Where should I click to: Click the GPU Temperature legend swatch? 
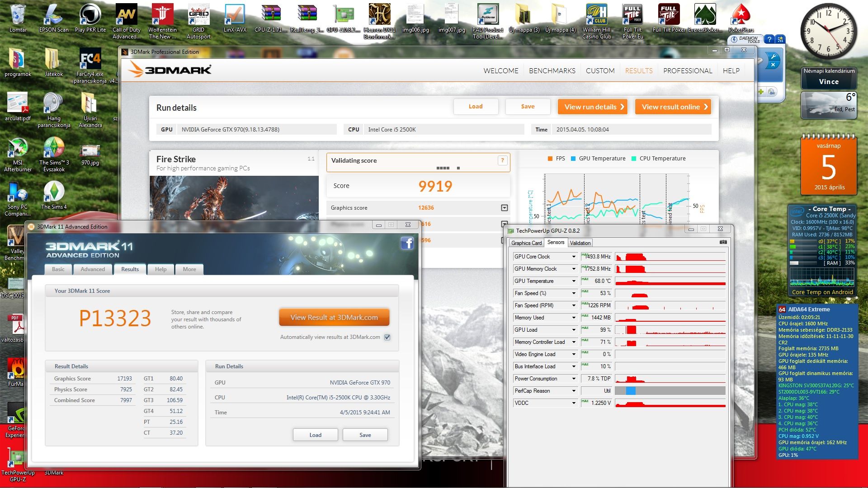[x=573, y=159]
